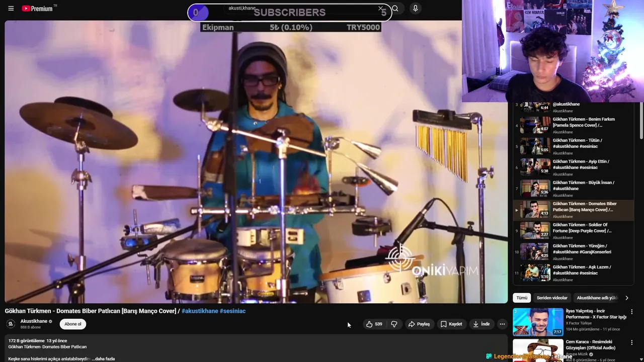
Task: Select current playlist item Domates Biber Patlıcan
Action: coord(574,210)
